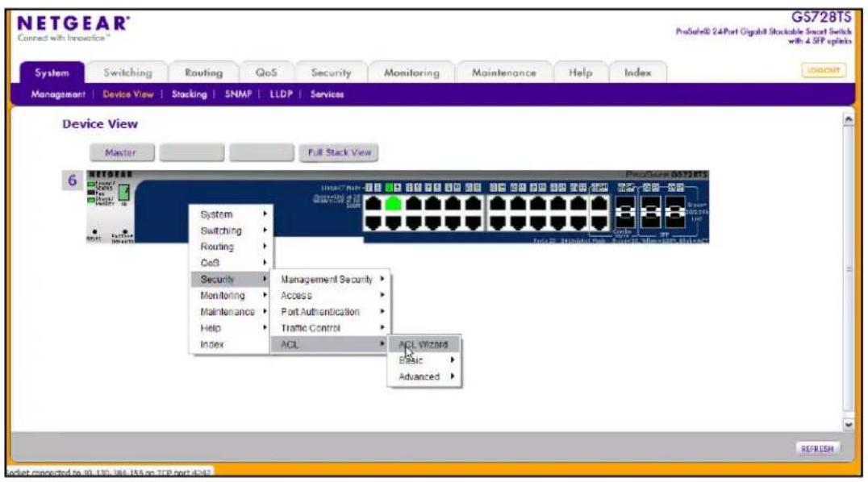Click the scrollbar down arrow
Screen dimensions: 868x482
point(848,425)
